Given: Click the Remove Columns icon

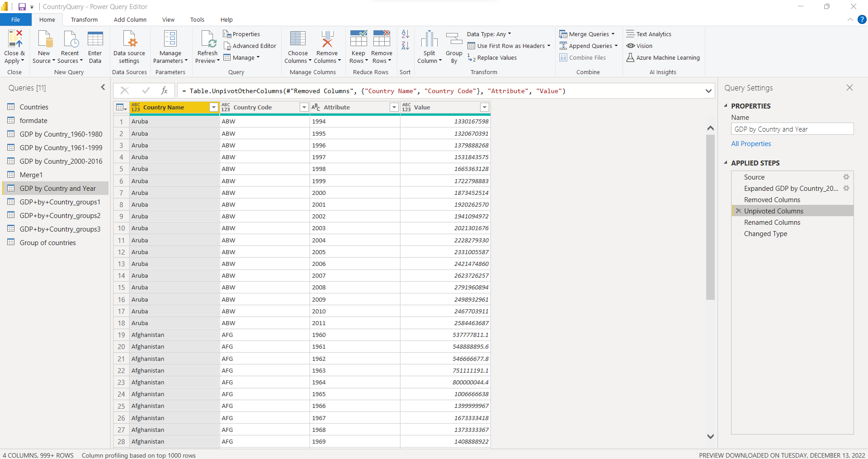Looking at the screenshot, I should tap(327, 39).
